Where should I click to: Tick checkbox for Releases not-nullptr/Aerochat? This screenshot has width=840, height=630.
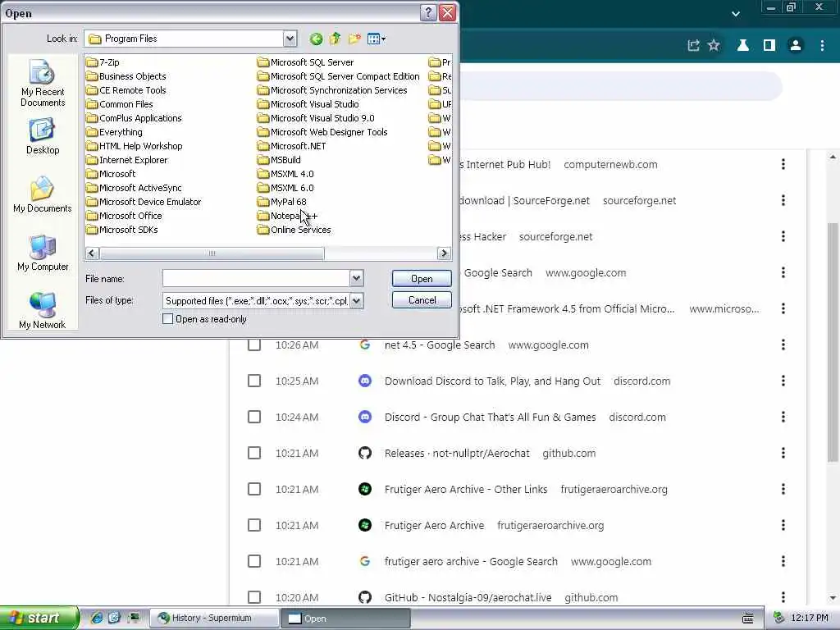click(x=254, y=453)
